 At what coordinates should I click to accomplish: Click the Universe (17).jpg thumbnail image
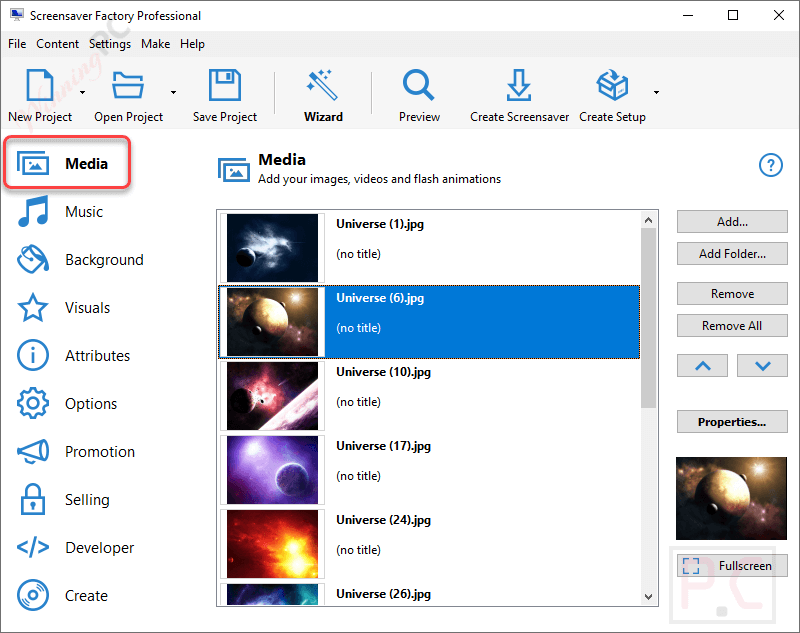pyautogui.click(x=272, y=470)
